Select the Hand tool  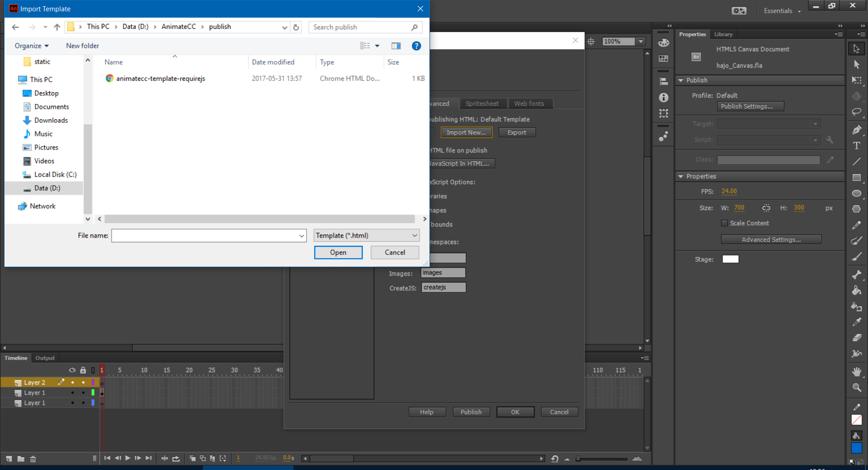856,371
